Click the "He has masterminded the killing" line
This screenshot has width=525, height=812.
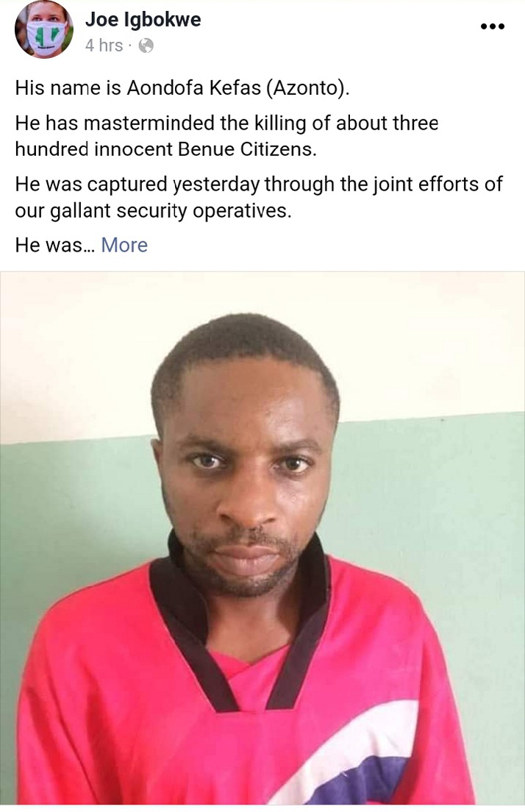tap(226, 124)
